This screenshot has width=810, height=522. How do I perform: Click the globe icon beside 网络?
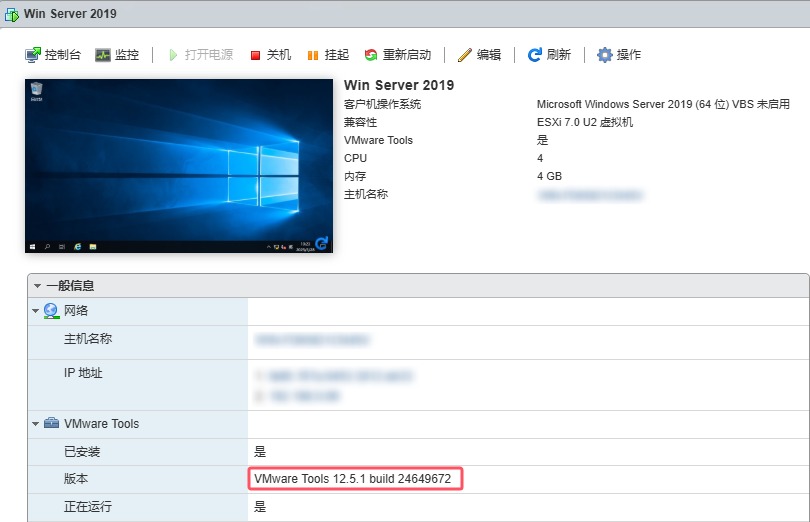[x=52, y=311]
